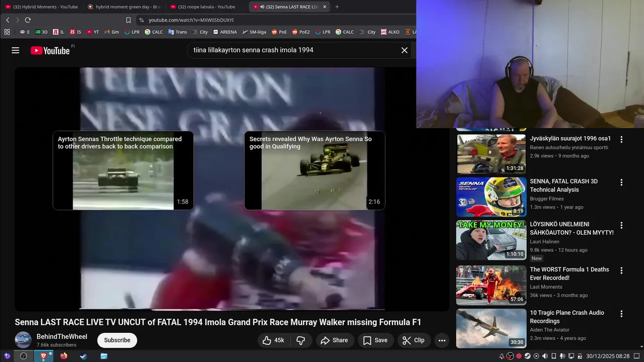Switch to the Hybrid Moments YouTube tab
The height and width of the screenshot is (362, 644).
41,7
